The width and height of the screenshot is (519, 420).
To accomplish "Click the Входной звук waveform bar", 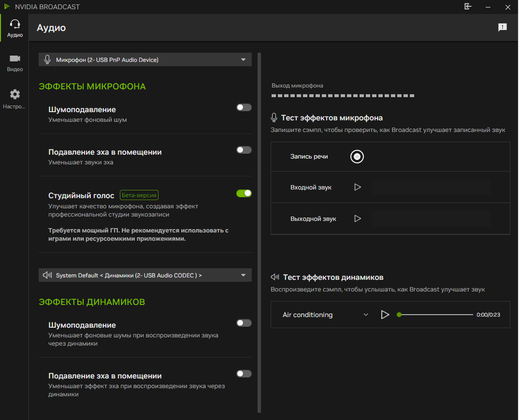I will pyautogui.click(x=431, y=188).
